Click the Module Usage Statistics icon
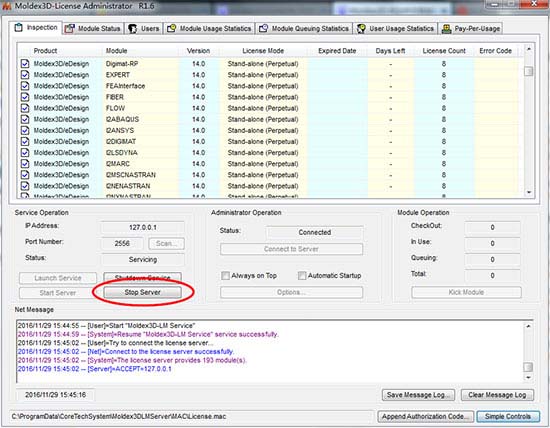This screenshot has height=428, width=550. pos(172,28)
